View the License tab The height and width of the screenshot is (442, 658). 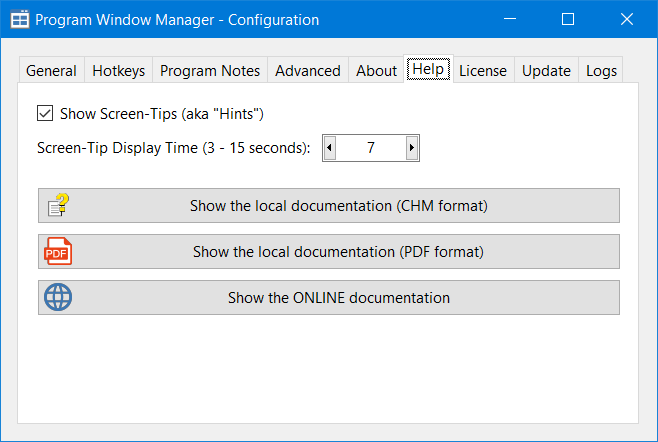tap(483, 71)
